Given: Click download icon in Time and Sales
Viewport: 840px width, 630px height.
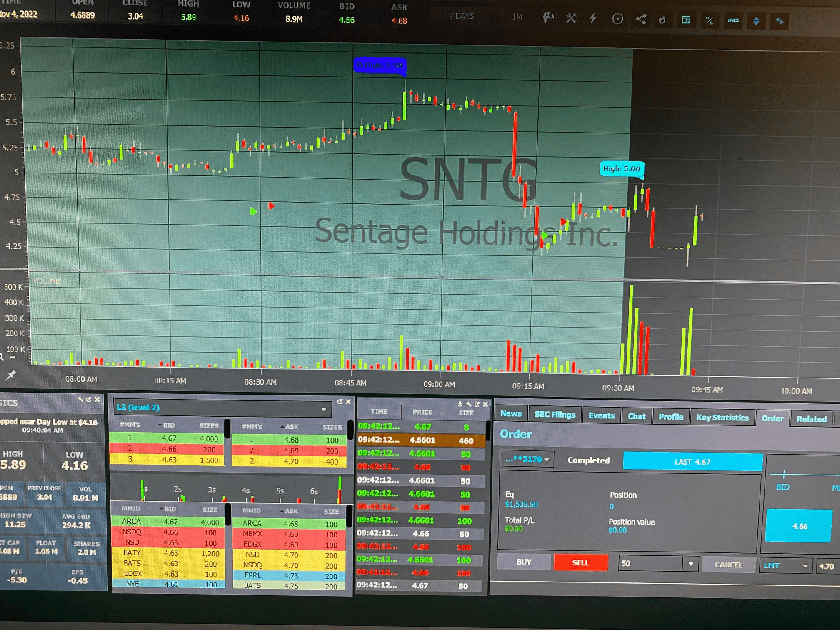Looking at the screenshot, I should coord(460,403).
